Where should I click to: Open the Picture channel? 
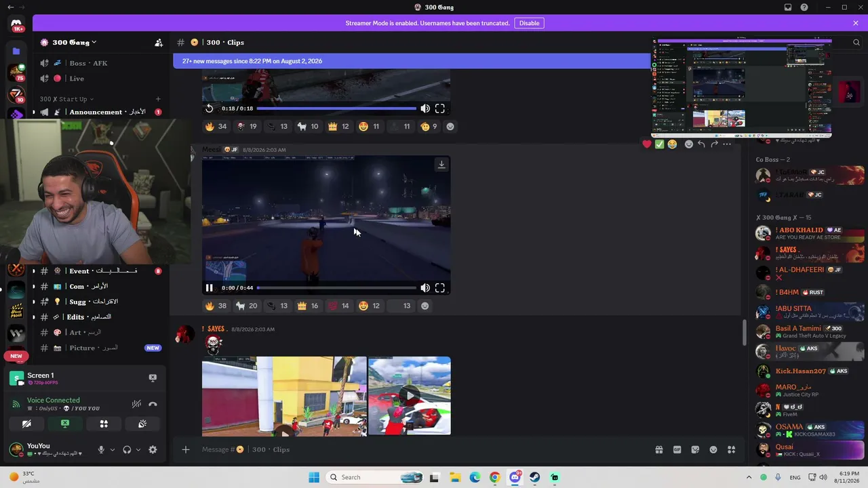tap(101, 348)
